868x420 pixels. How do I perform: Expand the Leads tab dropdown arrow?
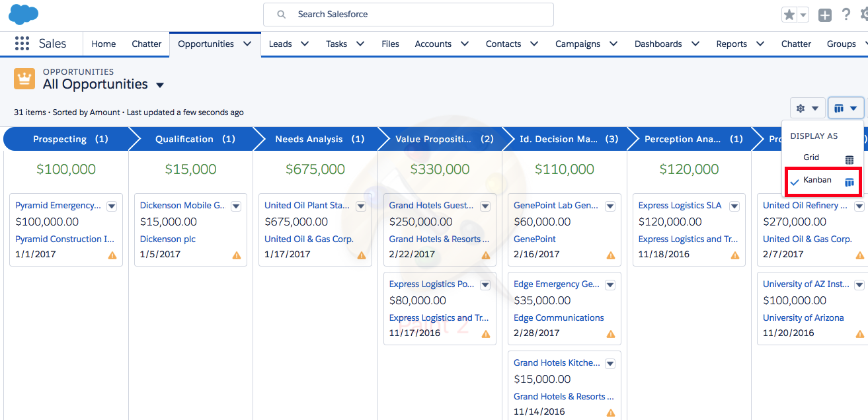303,44
